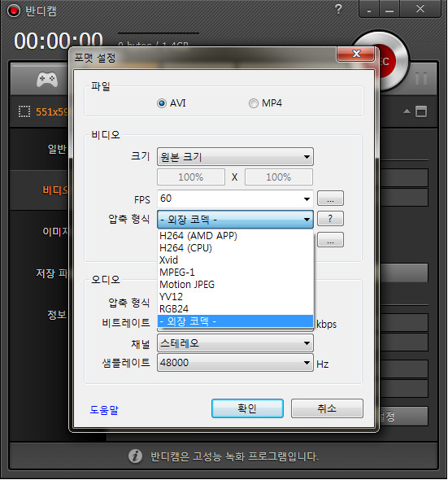
Task: Click the dashed rectangle screen area icon
Action: click(x=24, y=111)
